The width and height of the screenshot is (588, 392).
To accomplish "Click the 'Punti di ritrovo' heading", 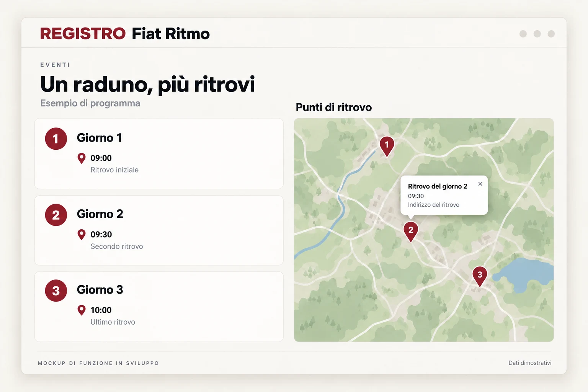I will coord(334,107).
